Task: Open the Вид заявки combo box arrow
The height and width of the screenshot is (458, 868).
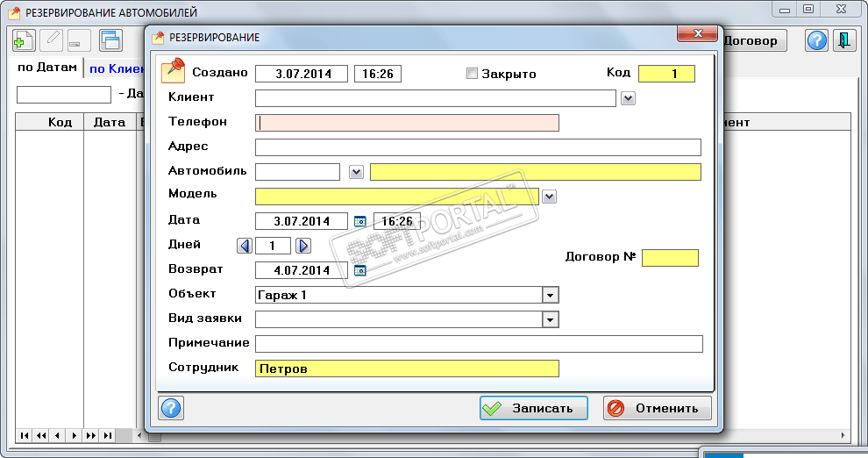Action: pyautogui.click(x=550, y=319)
